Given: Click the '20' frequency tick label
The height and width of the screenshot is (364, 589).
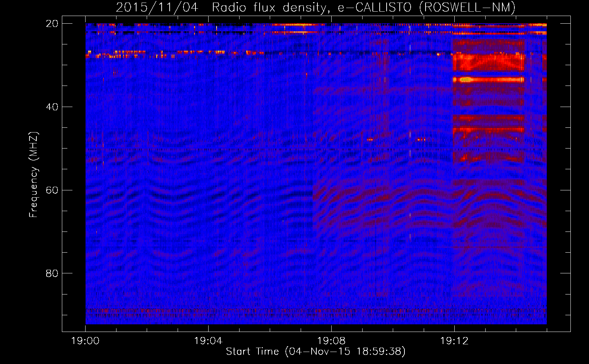Looking at the screenshot, I should [x=52, y=24].
